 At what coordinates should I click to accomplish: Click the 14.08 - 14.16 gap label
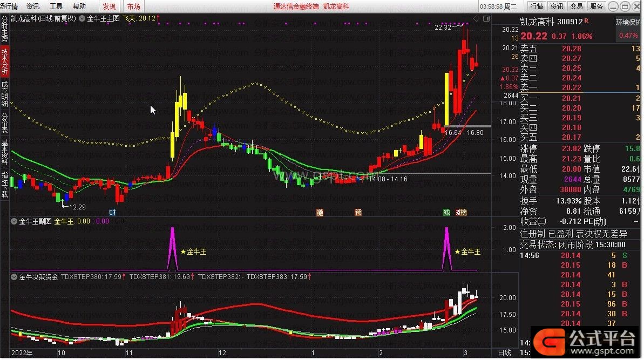click(x=388, y=179)
